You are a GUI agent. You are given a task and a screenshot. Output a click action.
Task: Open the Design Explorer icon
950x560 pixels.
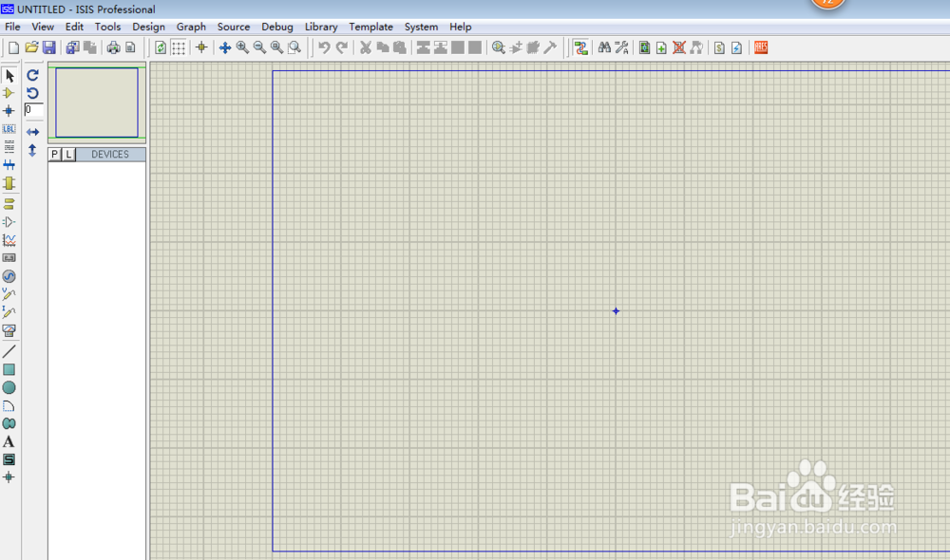point(645,47)
